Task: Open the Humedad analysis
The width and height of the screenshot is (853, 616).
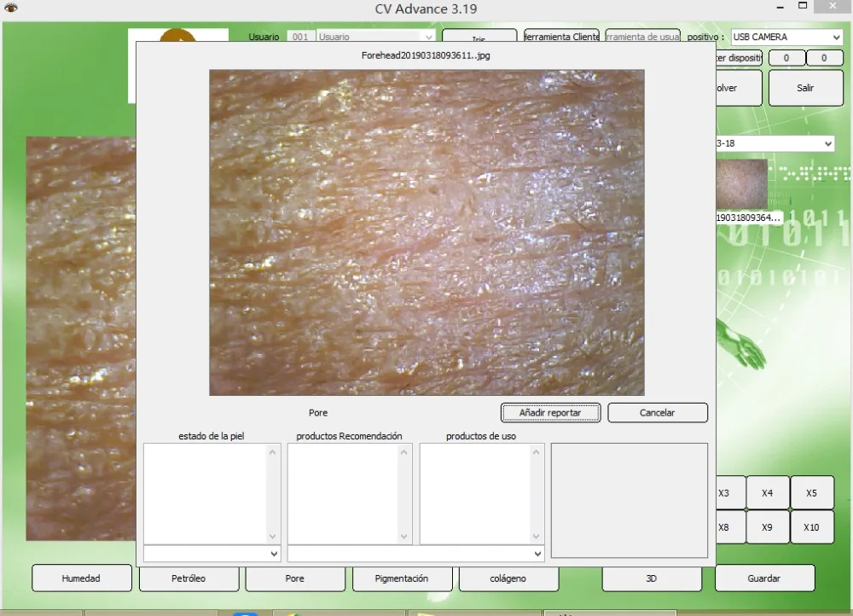Action: tap(82, 578)
